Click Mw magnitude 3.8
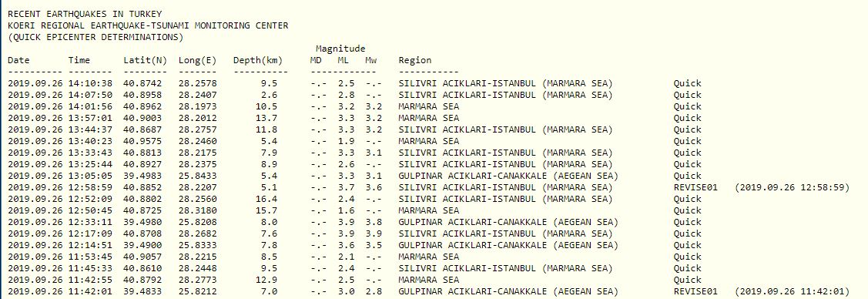Viewport: 868px width, 299px height. [374, 222]
